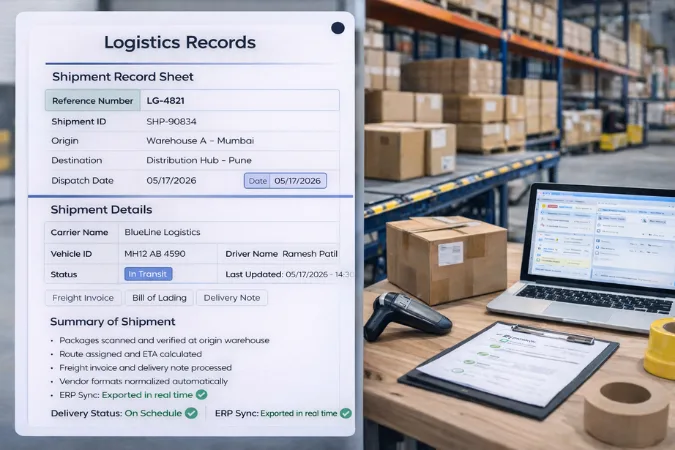Screen dimensions: 675x450
Task: Click the dark circle icon in panel corner
Action: (337, 28)
